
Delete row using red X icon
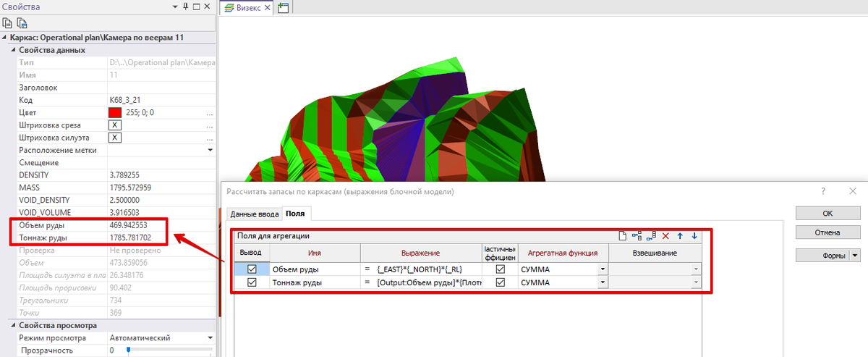pyautogui.click(x=665, y=236)
